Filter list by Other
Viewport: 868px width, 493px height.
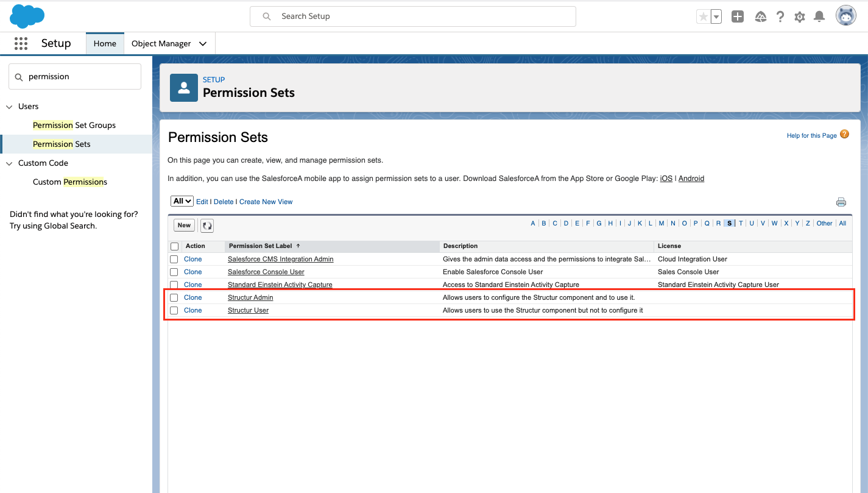(824, 224)
